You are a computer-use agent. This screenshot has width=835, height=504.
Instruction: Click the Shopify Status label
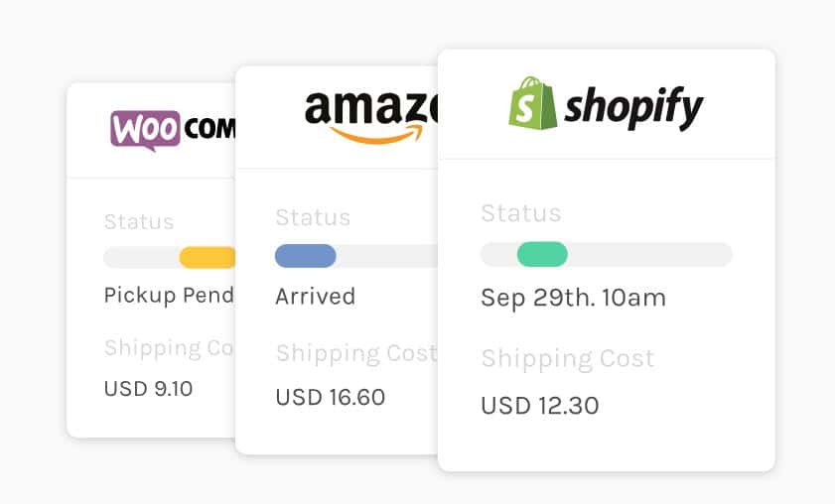coord(520,213)
